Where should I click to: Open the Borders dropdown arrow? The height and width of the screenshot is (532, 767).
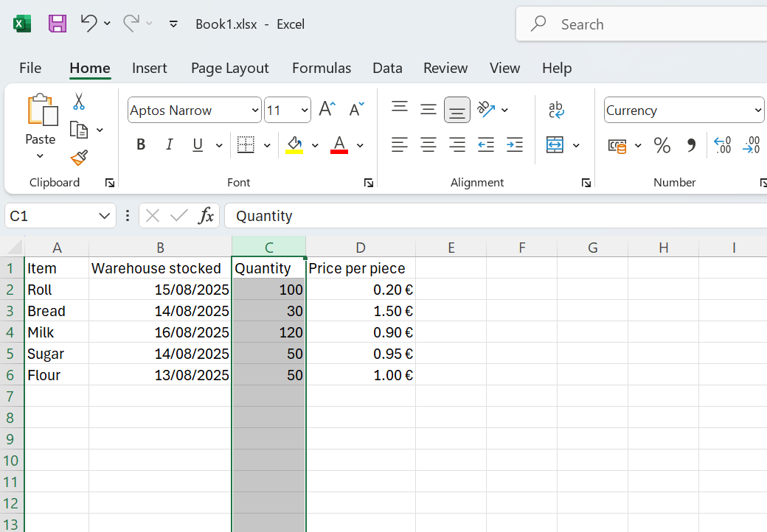point(267,145)
